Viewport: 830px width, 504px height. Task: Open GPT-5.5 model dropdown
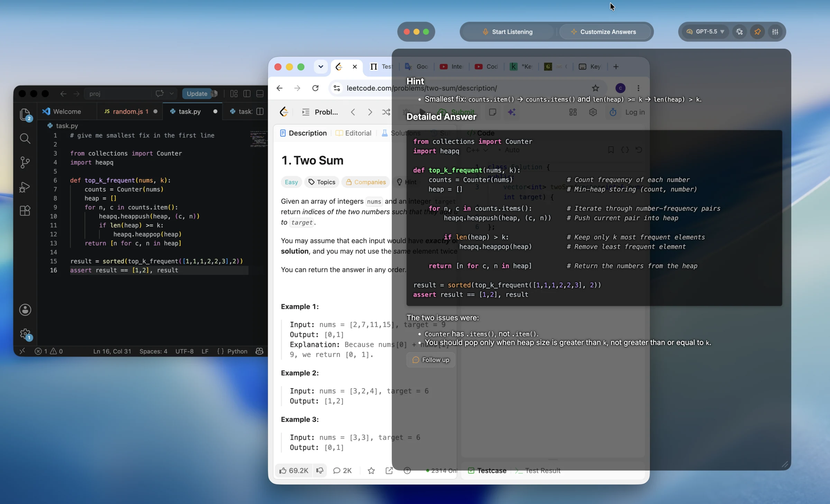705,32
